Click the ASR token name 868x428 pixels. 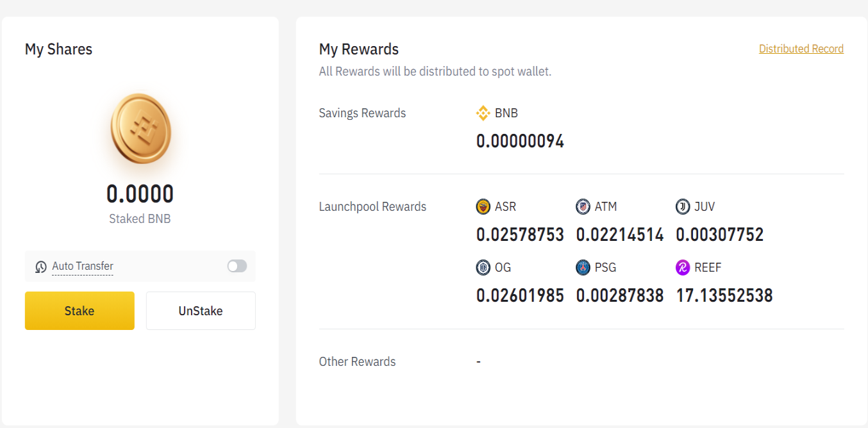tap(505, 206)
